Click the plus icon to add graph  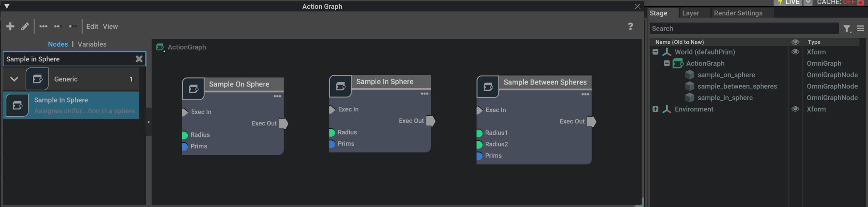(10, 26)
